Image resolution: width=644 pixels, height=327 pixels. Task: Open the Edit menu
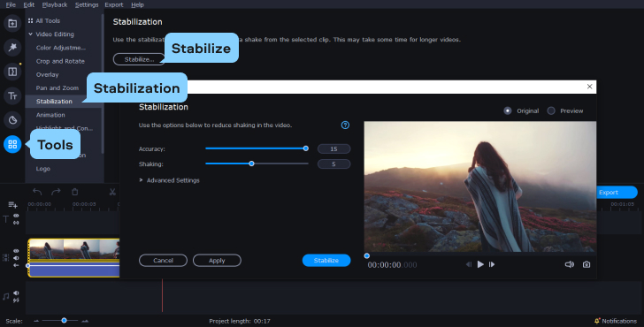pos(28,5)
